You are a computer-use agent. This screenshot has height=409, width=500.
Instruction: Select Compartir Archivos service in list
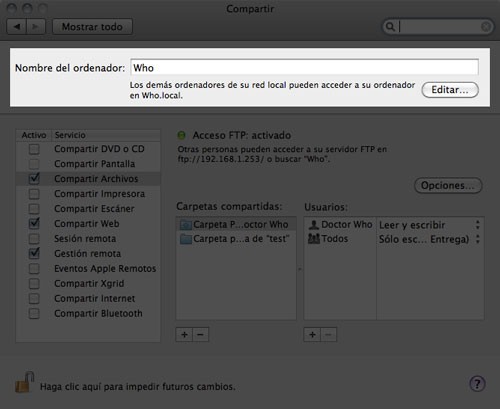[88, 179]
